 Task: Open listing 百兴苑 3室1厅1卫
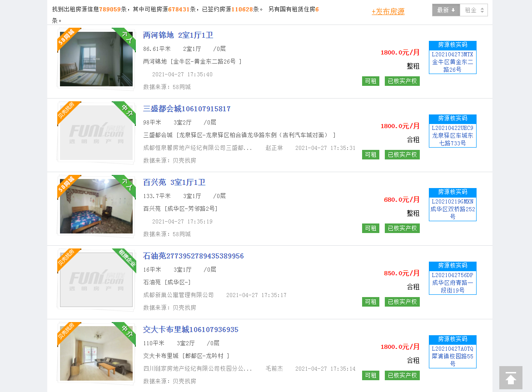click(174, 183)
